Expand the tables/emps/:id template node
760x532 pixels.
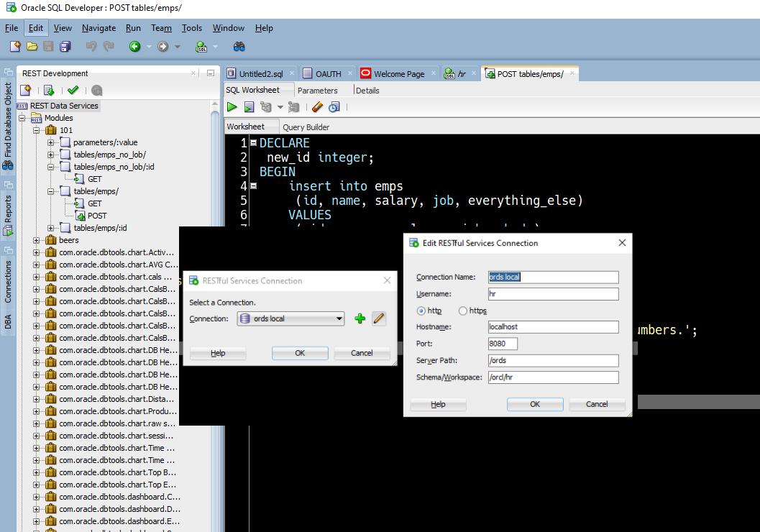tap(51, 228)
